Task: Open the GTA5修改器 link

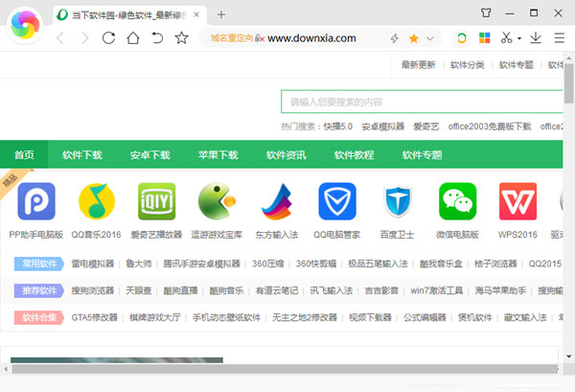Action: (94, 317)
